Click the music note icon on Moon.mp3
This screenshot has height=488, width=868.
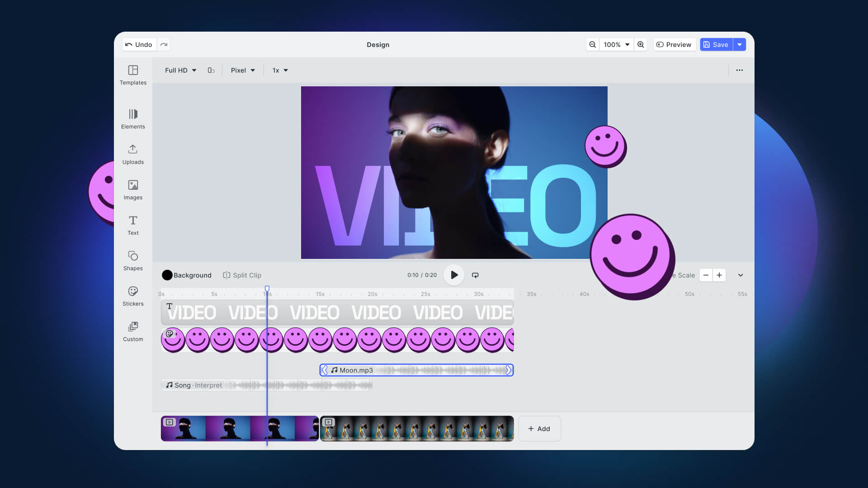pyautogui.click(x=334, y=370)
